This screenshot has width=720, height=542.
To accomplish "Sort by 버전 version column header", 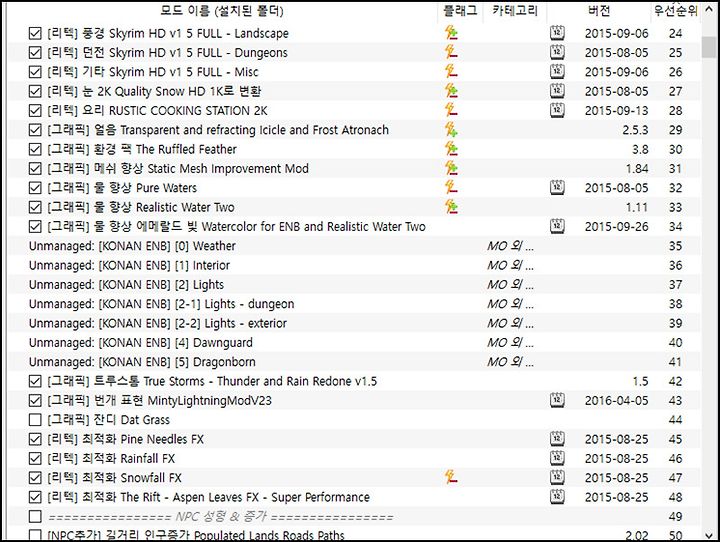I will (599, 11).
